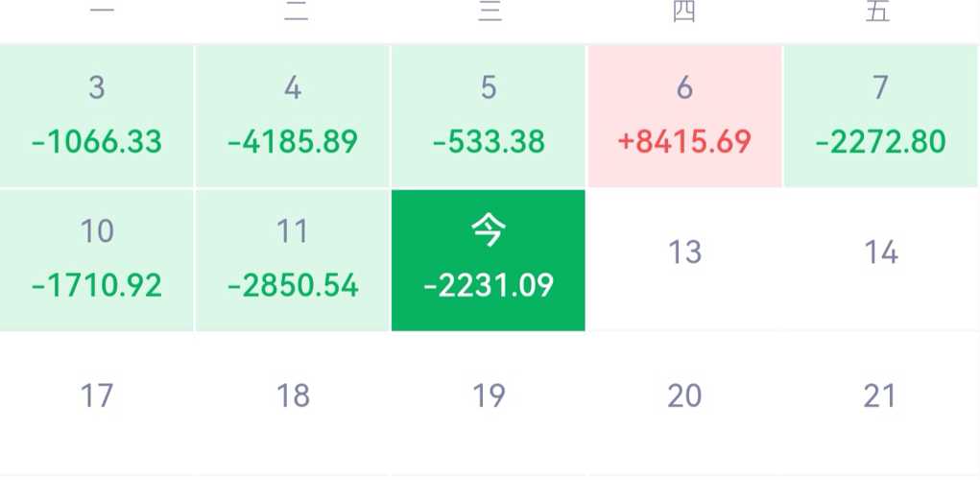Image resolution: width=980 pixels, height=480 pixels.
Task: Open day 7 showing -2272.80
Action: click(880, 115)
